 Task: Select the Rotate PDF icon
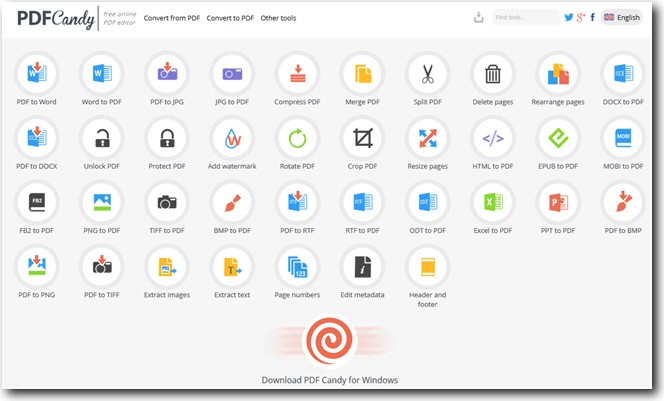[297, 137]
